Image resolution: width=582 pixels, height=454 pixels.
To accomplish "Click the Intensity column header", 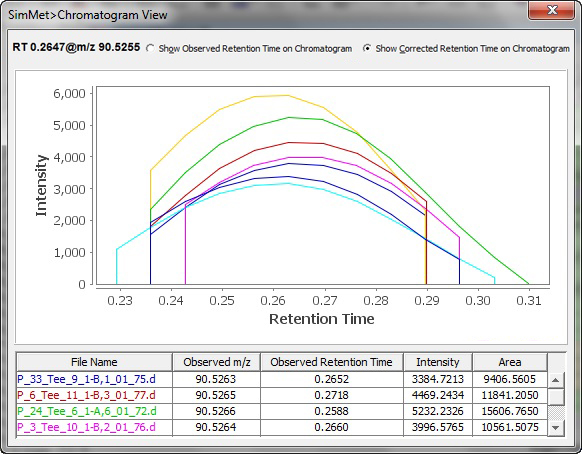I will pos(438,362).
